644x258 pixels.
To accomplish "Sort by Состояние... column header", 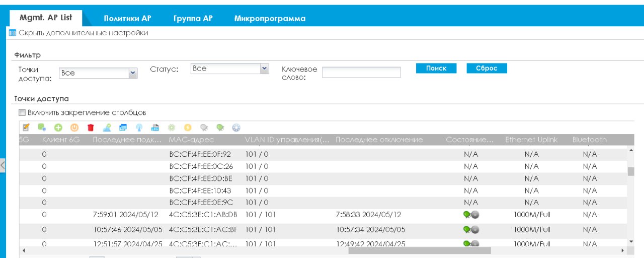I will (470, 140).
